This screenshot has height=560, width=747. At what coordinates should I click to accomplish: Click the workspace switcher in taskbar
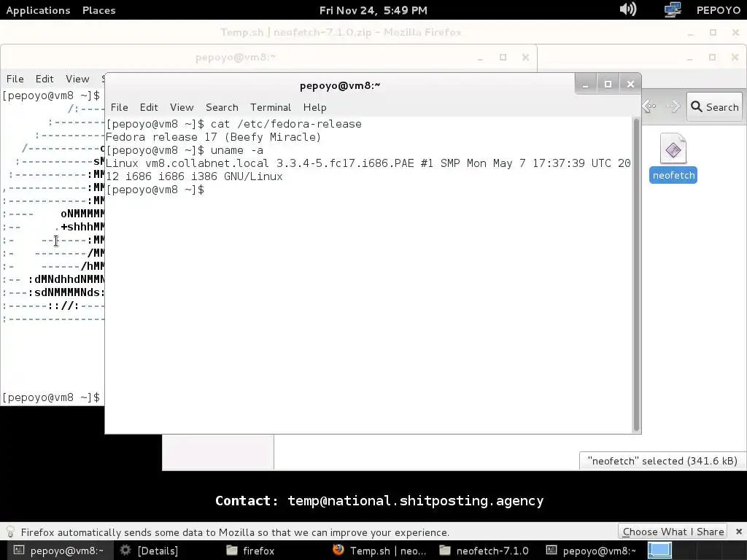pos(659,551)
